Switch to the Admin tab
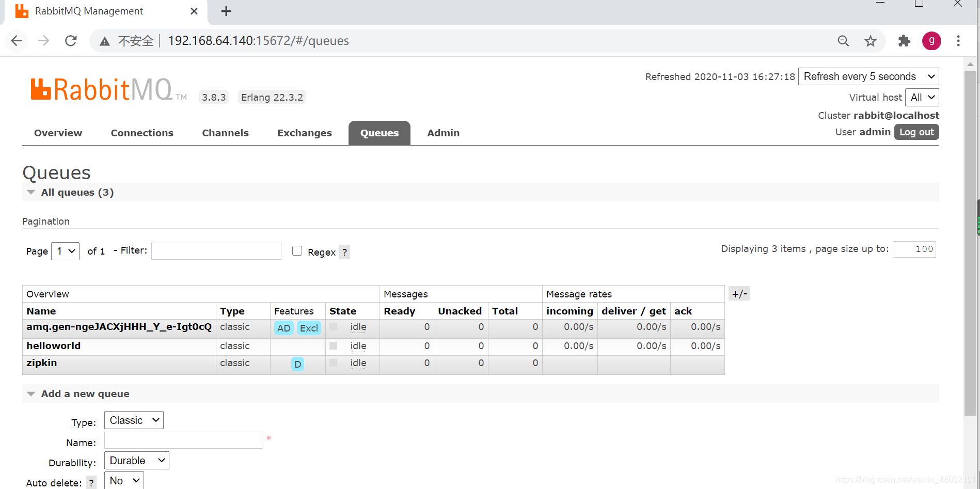 tap(444, 133)
